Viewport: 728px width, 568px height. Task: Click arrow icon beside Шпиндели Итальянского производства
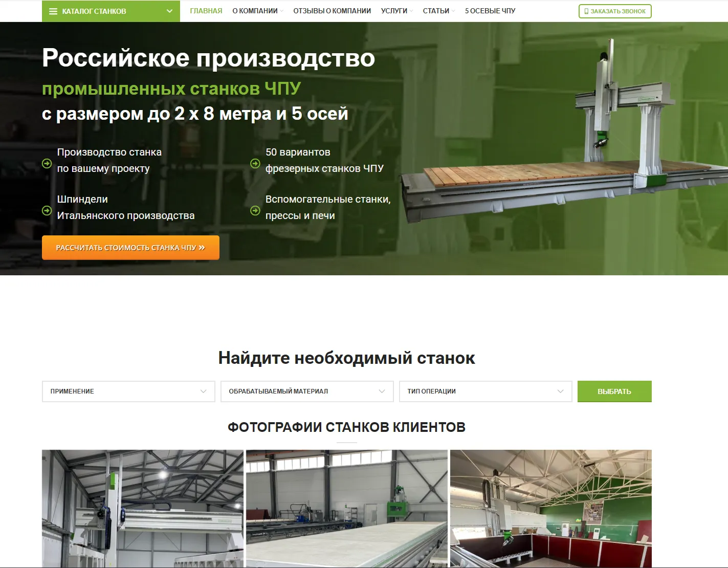pyautogui.click(x=47, y=211)
